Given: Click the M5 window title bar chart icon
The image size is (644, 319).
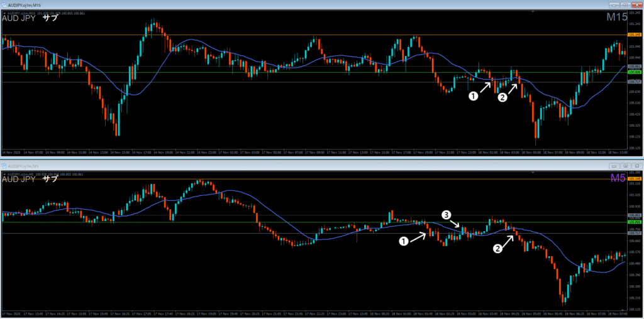Looking at the screenshot, I should coord(4,166).
